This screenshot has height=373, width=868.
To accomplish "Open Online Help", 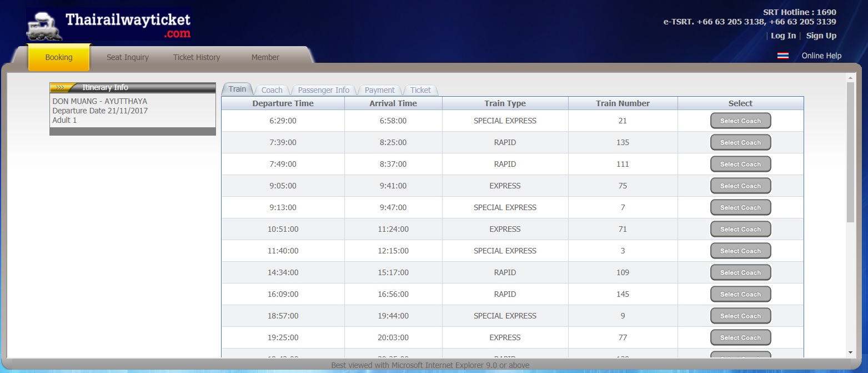I will [x=821, y=56].
